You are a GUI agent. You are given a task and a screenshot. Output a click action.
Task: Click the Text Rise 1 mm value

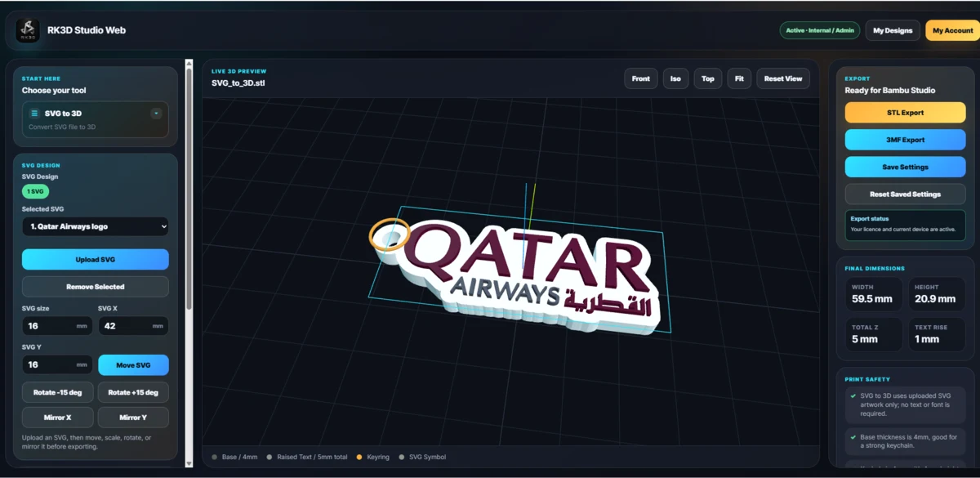point(927,339)
